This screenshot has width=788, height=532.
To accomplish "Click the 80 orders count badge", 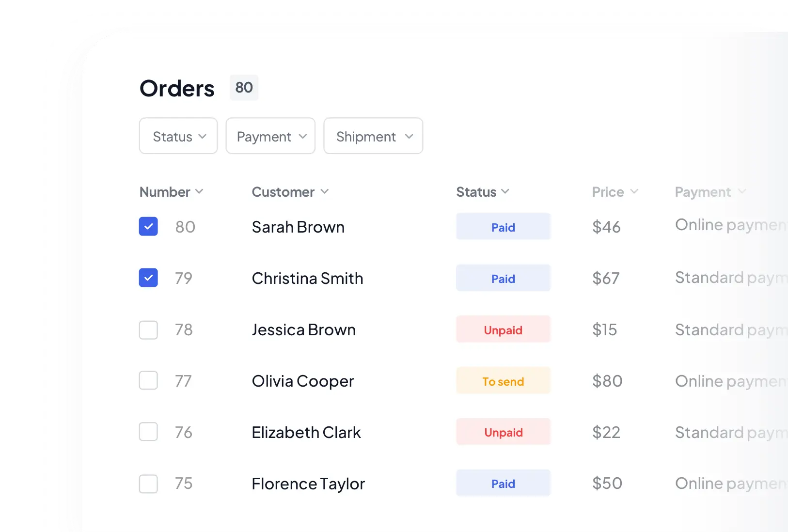I will 244,88.
